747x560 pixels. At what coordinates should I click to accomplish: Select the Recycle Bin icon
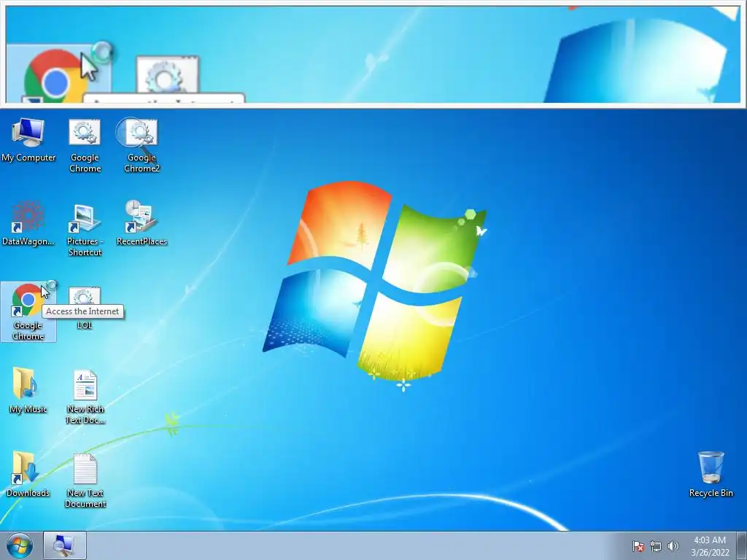point(711,474)
